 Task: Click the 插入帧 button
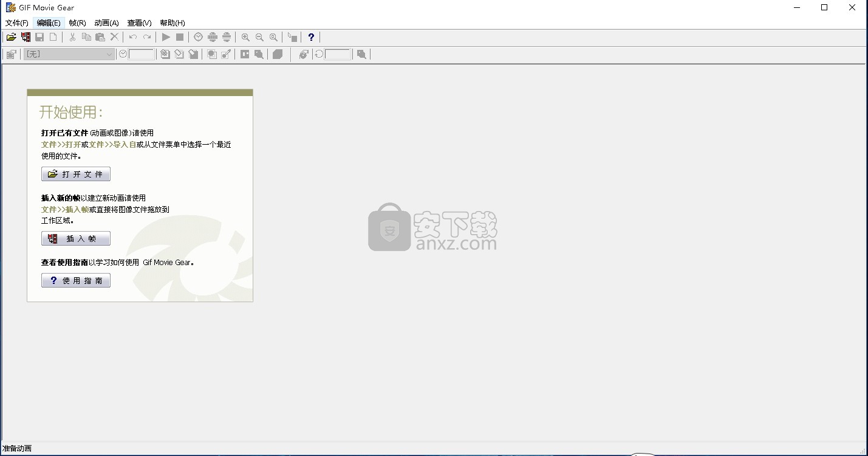[76, 238]
